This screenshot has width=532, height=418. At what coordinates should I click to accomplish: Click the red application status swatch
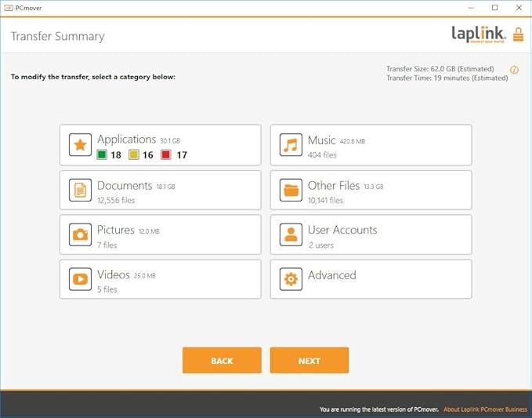pyautogui.click(x=165, y=154)
